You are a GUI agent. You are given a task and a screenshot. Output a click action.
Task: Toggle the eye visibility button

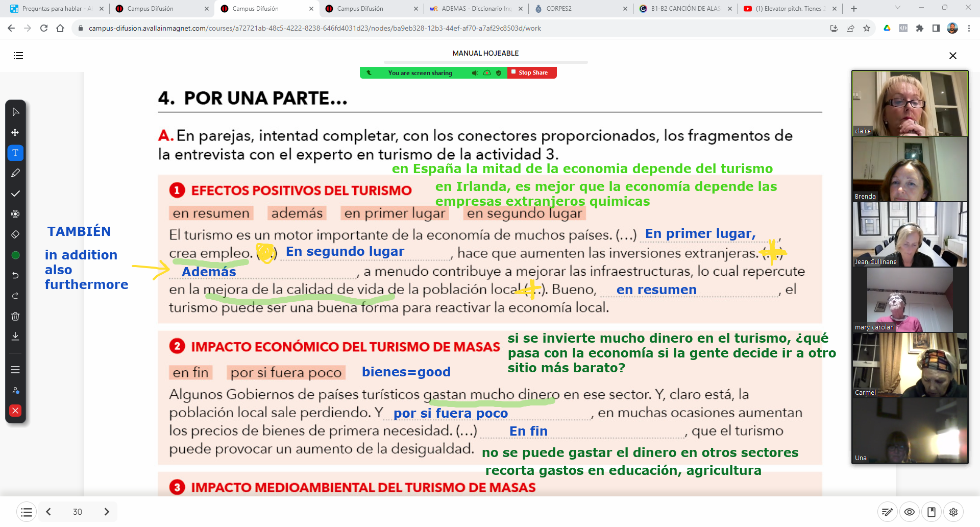[x=909, y=512]
